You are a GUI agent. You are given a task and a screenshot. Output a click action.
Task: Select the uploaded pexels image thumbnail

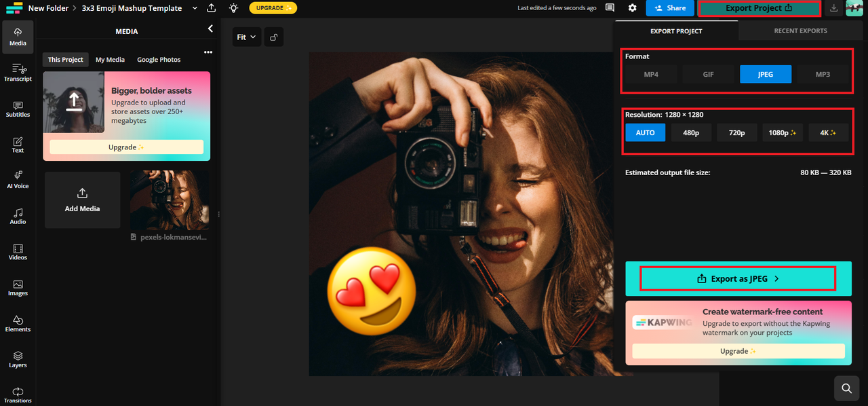(169, 200)
